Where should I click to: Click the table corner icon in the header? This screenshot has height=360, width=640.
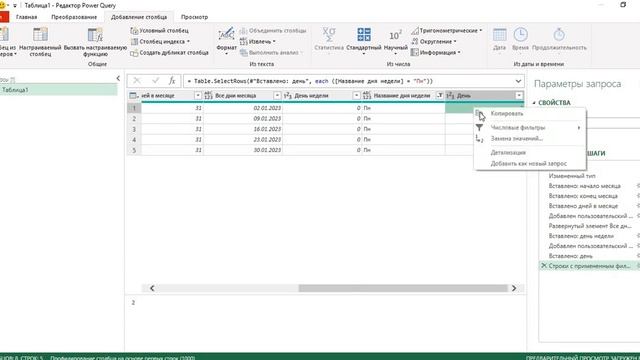133,96
